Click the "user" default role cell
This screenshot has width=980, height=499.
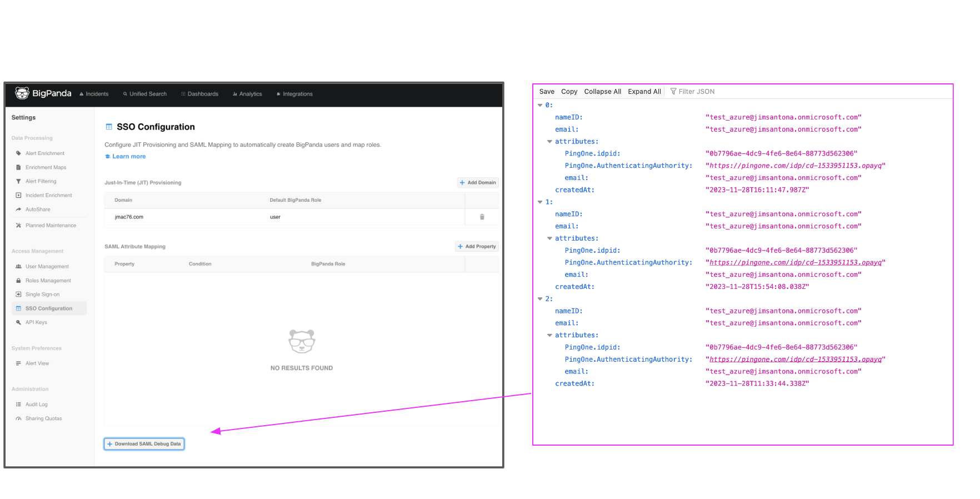(x=275, y=217)
